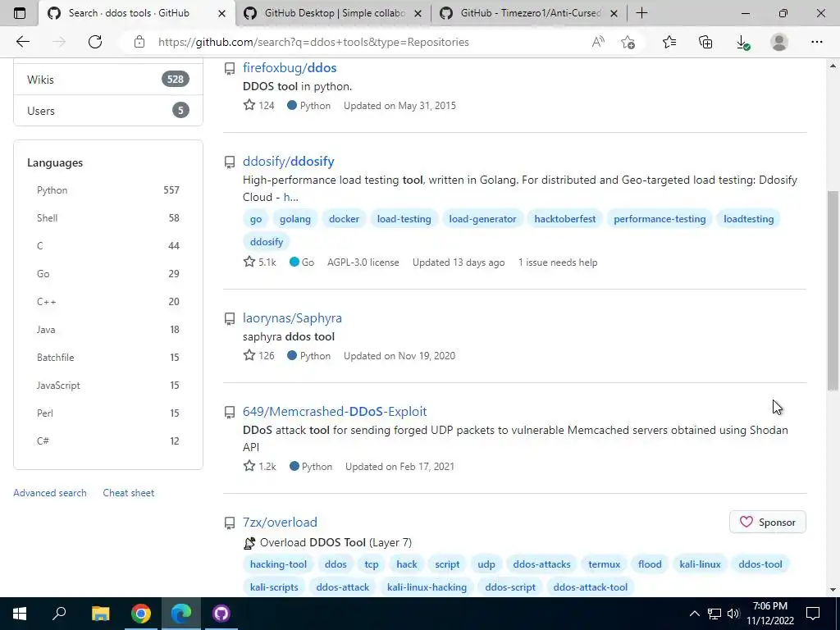Open the Collections icon
Image resolution: width=840 pixels, height=630 pixels.
click(705, 42)
